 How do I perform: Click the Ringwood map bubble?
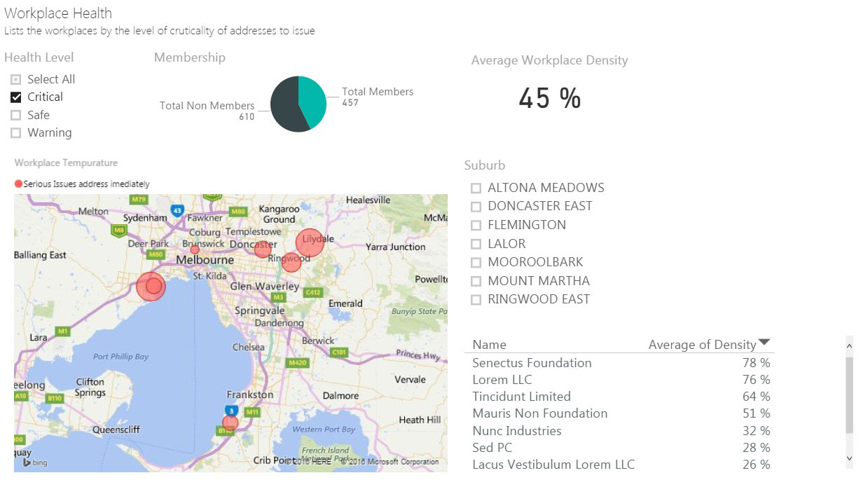point(291,262)
